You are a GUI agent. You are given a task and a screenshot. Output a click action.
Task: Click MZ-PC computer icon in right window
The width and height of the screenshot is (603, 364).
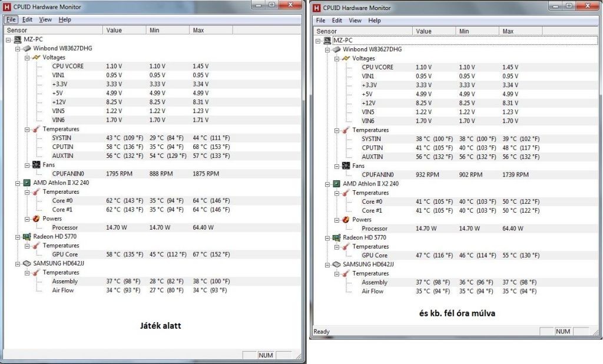[327, 41]
